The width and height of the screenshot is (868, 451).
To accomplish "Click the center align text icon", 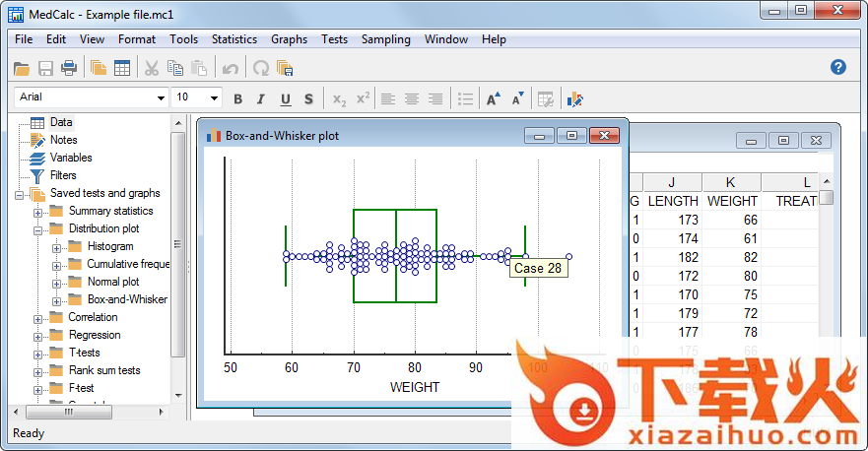I will point(412,98).
